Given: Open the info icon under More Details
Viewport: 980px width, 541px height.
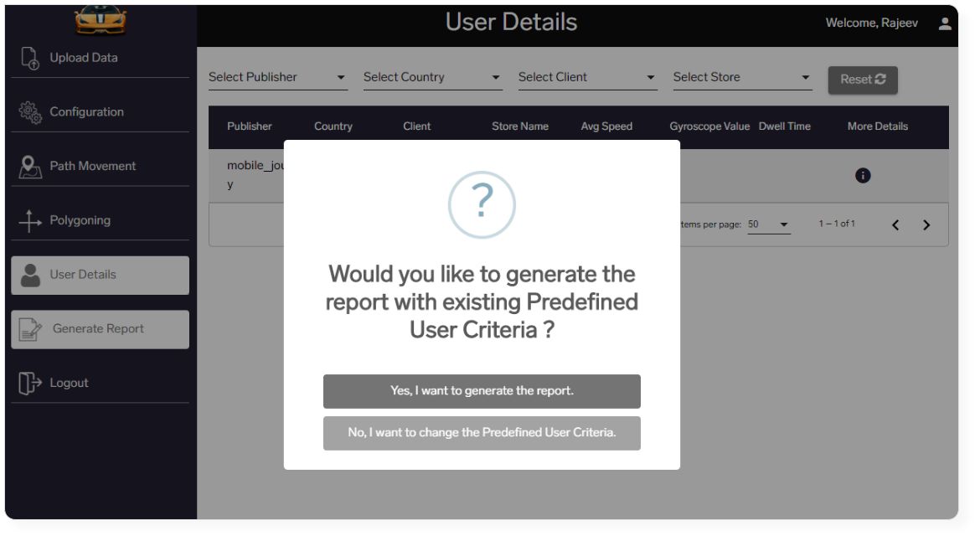Looking at the screenshot, I should pos(863,176).
